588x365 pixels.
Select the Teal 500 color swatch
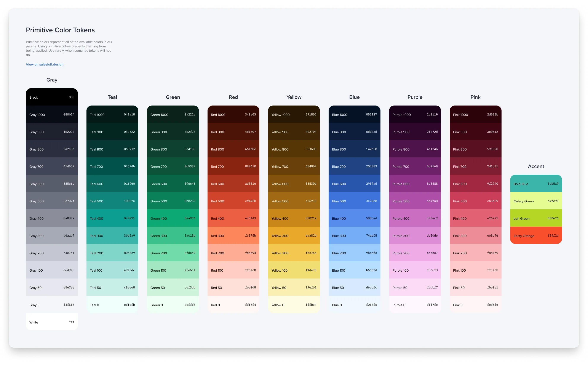pyautogui.click(x=112, y=201)
